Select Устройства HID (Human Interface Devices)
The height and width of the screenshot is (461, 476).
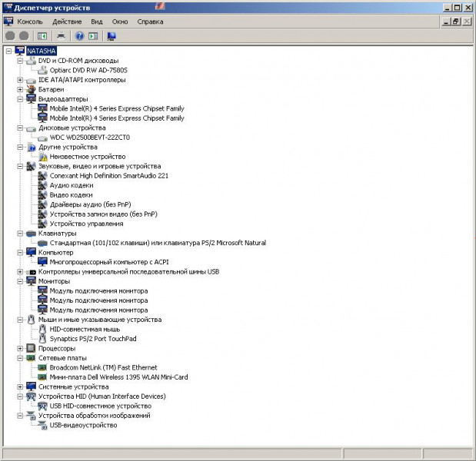point(102,396)
